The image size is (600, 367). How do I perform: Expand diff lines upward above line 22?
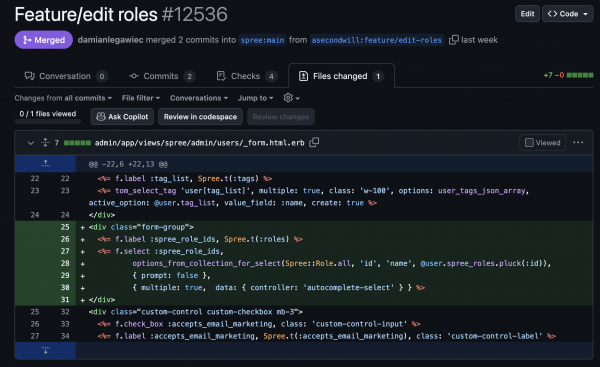[45, 163]
